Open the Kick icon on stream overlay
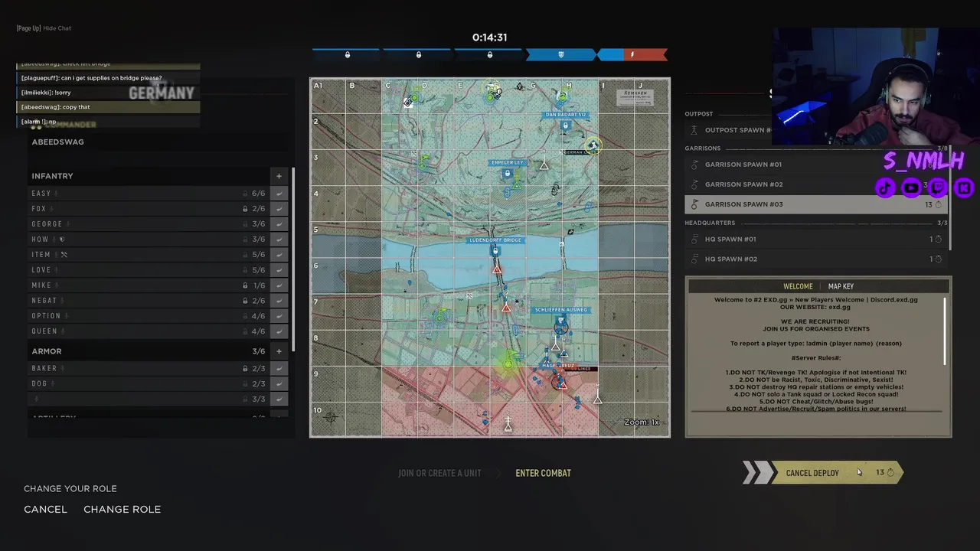 pos(963,187)
